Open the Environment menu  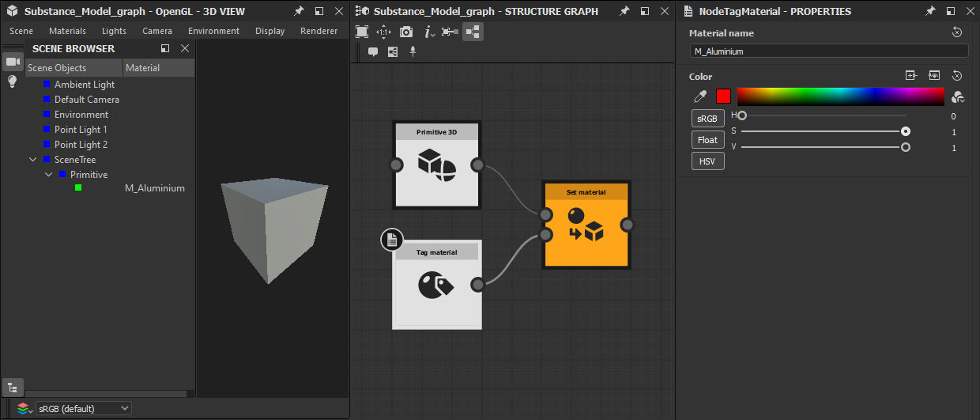click(x=213, y=31)
